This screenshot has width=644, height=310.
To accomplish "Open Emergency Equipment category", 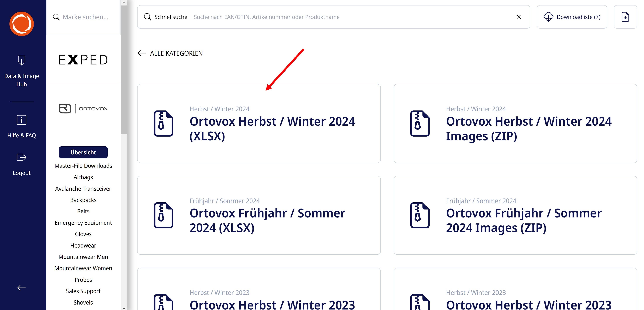I will point(83,223).
